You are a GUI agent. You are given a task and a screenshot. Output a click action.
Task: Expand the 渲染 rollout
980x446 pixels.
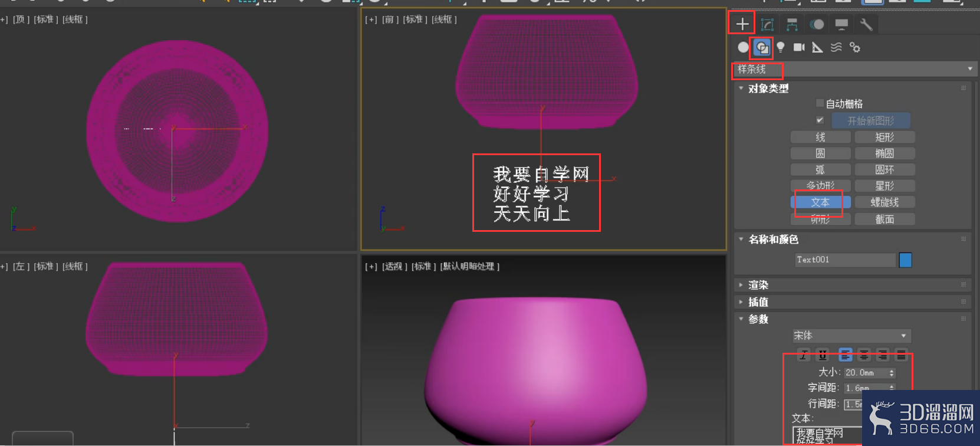(758, 285)
